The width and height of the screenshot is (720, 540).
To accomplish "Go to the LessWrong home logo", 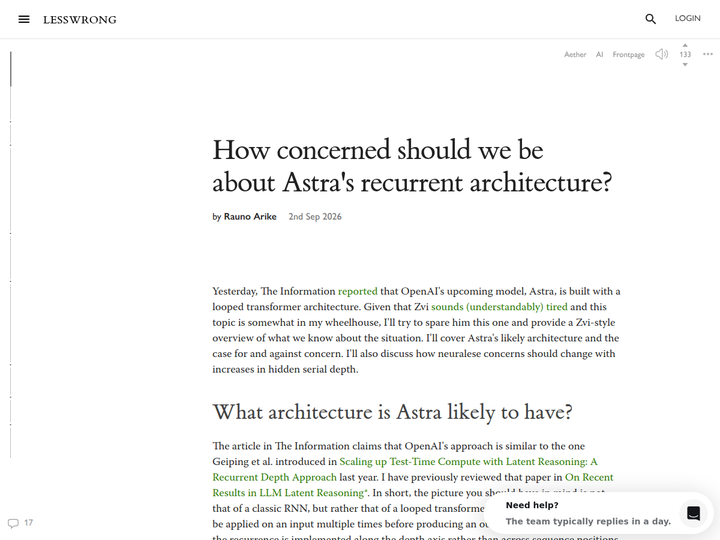I will pyautogui.click(x=80, y=20).
